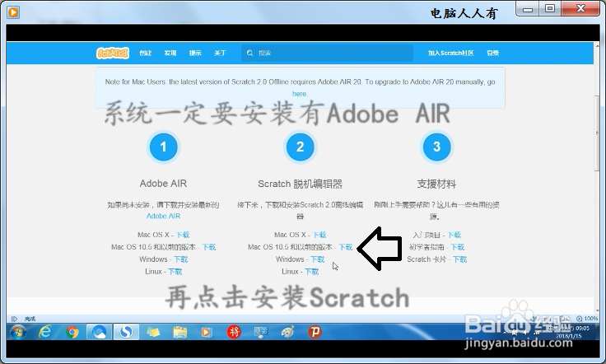Open the Paint palette taskbar icon
This screenshot has height=364, width=606.
[288, 332]
